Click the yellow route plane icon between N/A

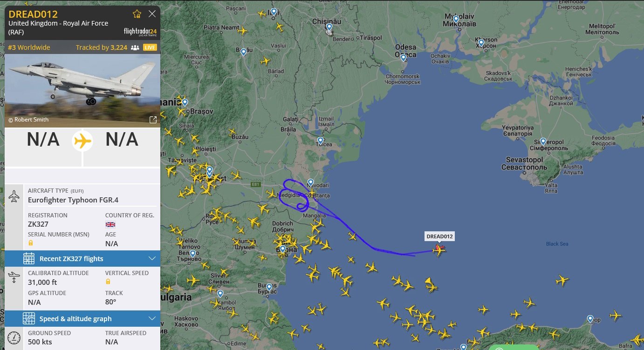coord(82,141)
